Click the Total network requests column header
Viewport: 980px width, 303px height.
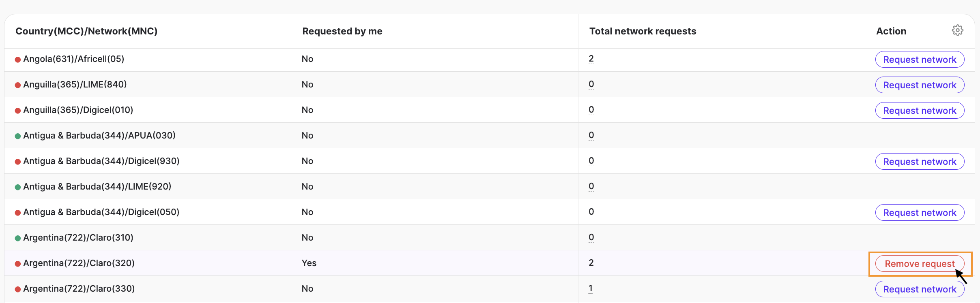643,31
